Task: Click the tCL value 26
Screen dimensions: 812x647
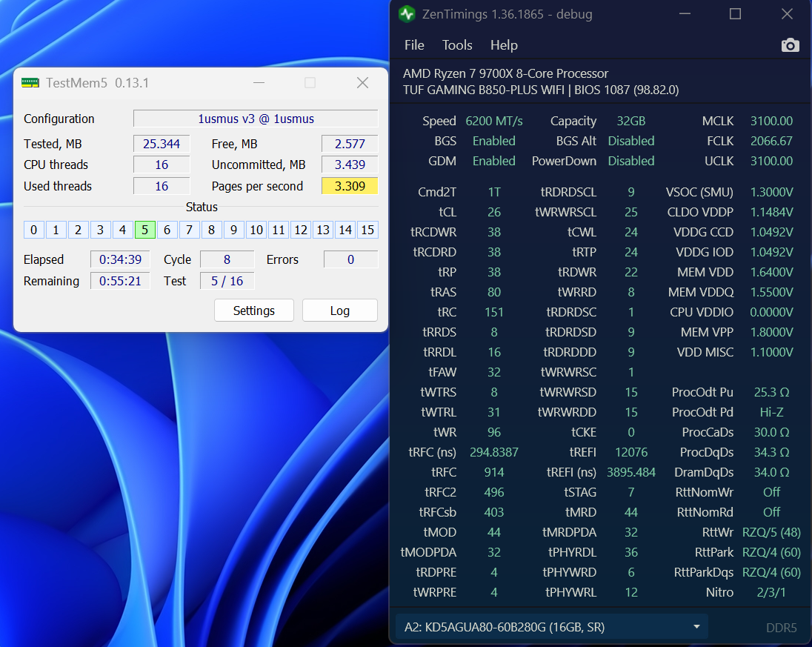Action: [x=494, y=212]
